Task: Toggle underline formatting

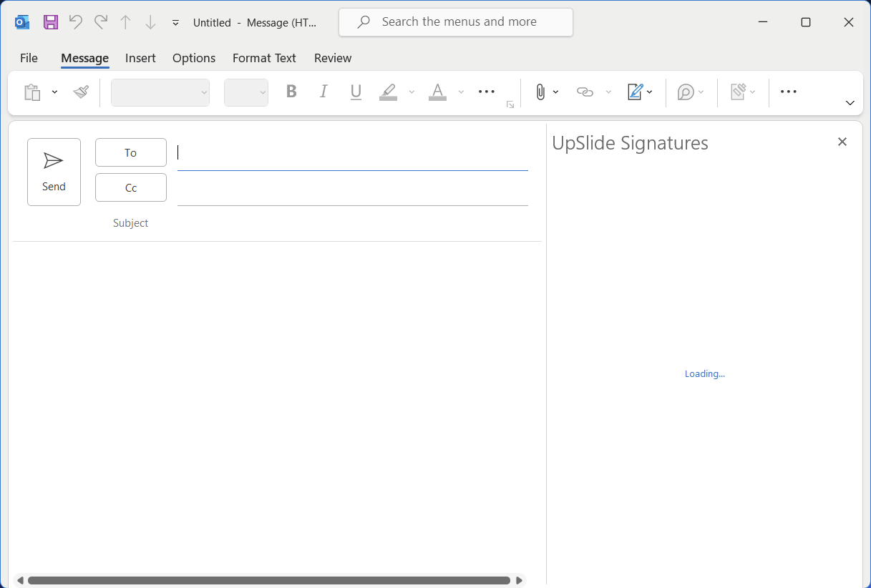Action: 356,92
